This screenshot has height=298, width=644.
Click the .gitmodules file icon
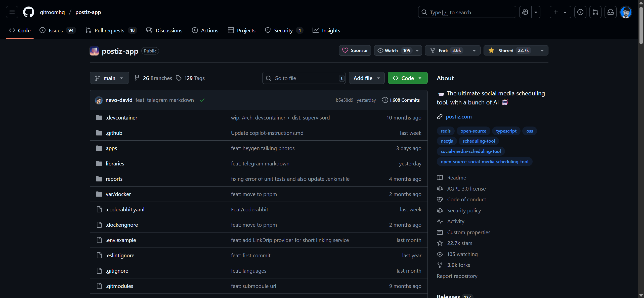click(99, 286)
